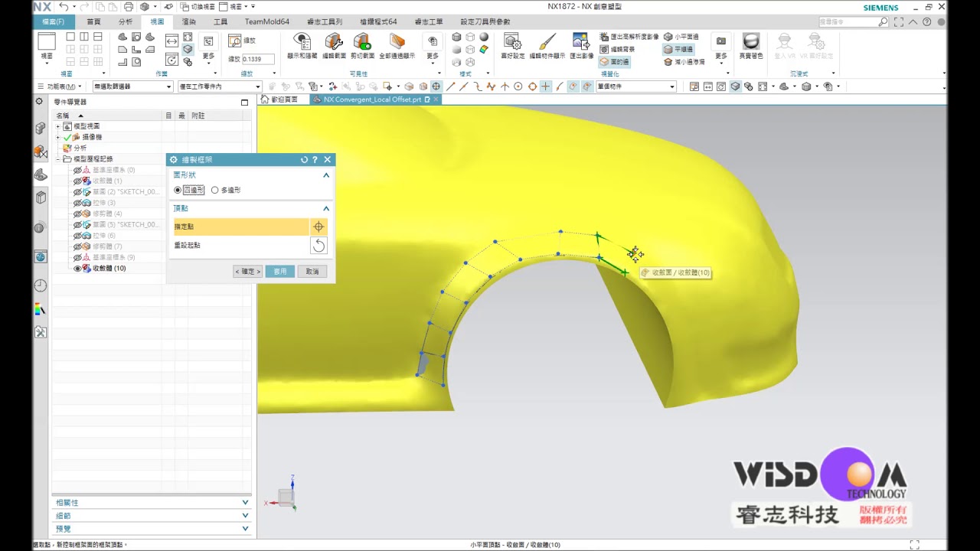The width and height of the screenshot is (980, 551).
Task: Switch to the 分析 ribbon tab
Action: coord(126,21)
